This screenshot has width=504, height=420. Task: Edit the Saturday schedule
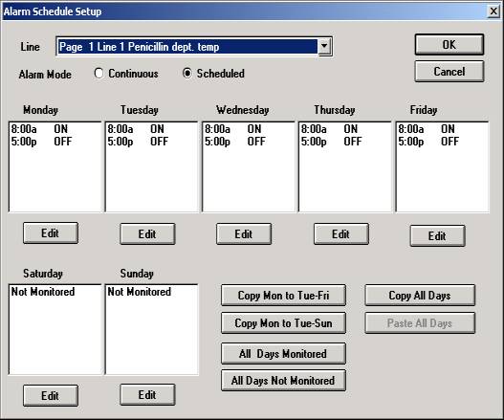[x=51, y=395]
